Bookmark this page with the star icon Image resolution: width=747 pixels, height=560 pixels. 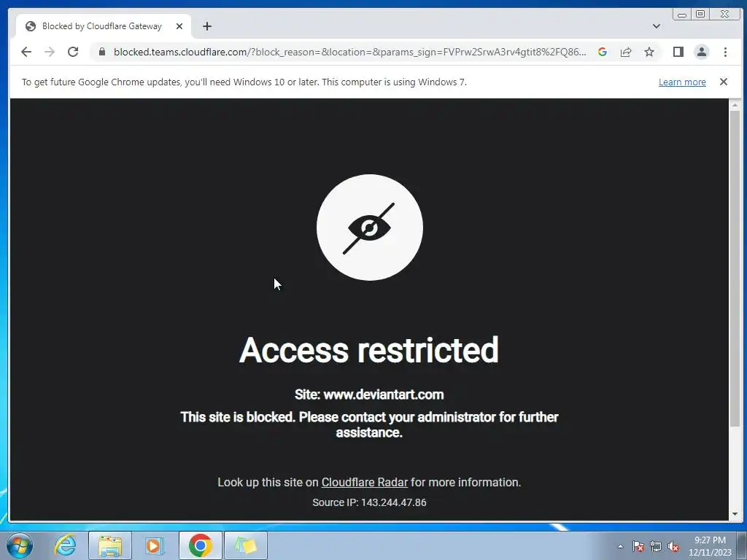click(649, 52)
